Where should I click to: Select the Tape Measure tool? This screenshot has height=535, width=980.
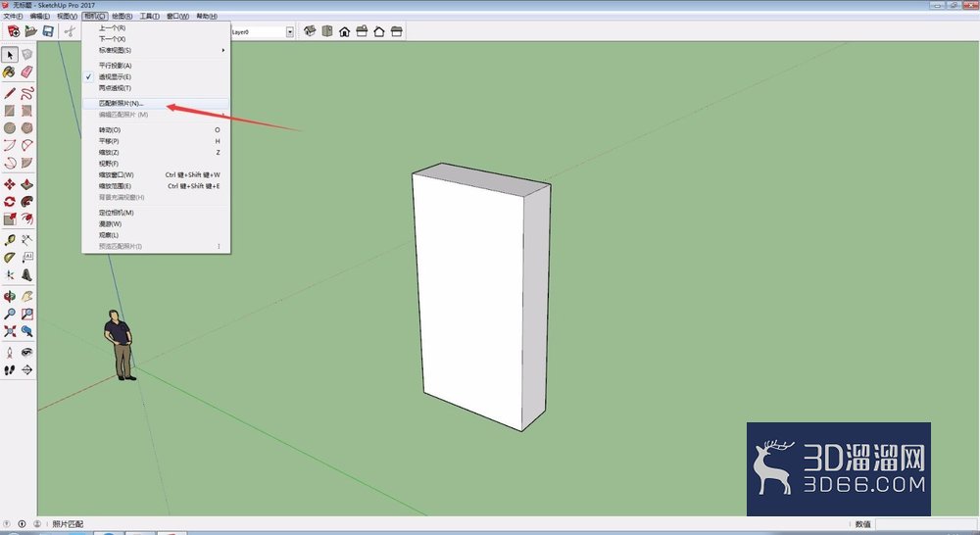click(10, 240)
